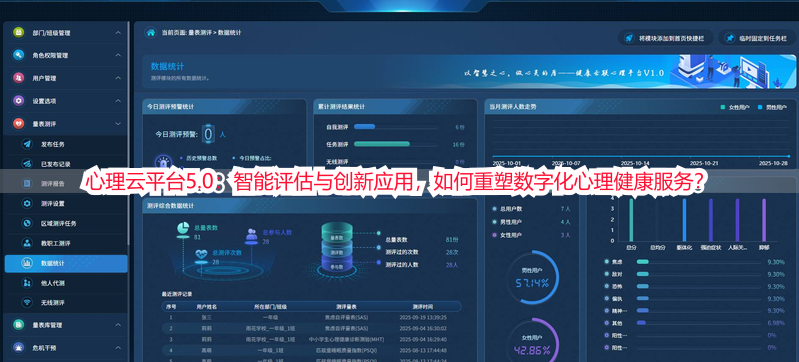
Task: Collapse the 量表测评 chevron
Action: click(x=118, y=123)
